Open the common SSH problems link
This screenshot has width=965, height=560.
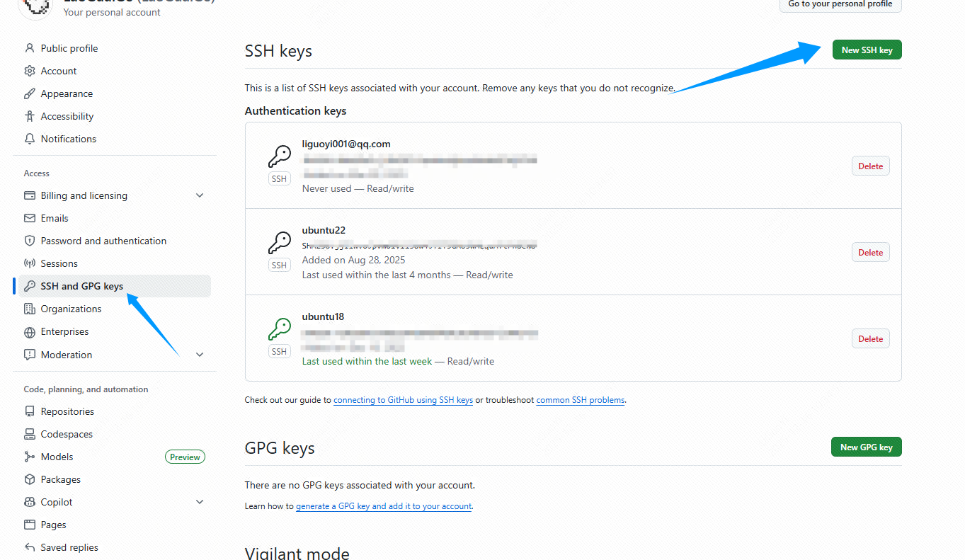click(x=580, y=400)
